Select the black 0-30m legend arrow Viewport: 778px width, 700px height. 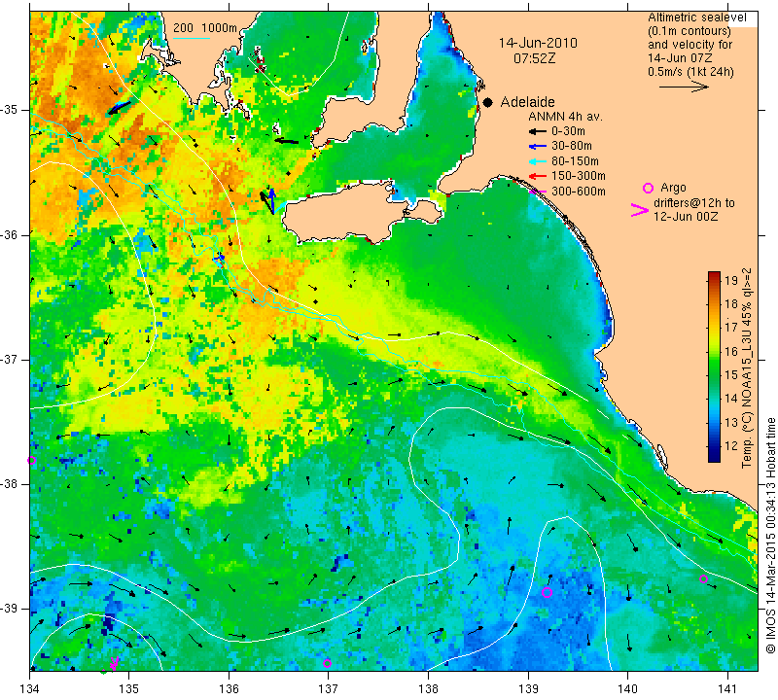click(x=537, y=131)
